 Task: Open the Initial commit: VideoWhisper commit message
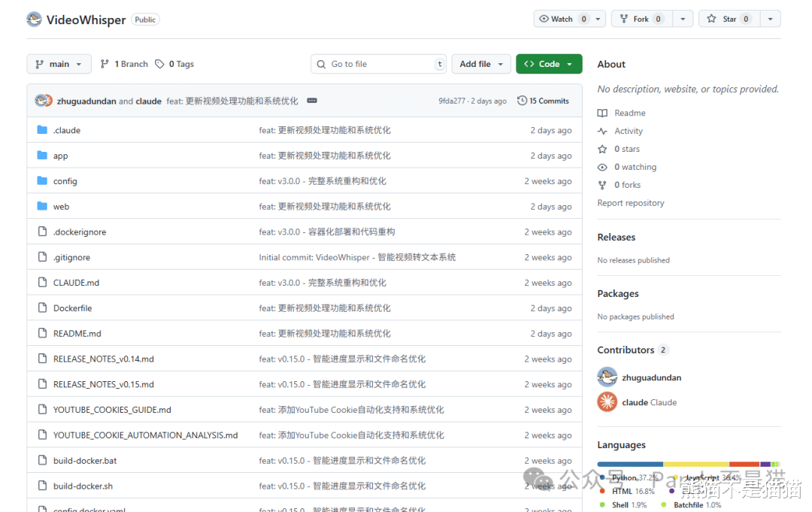[357, 257]
